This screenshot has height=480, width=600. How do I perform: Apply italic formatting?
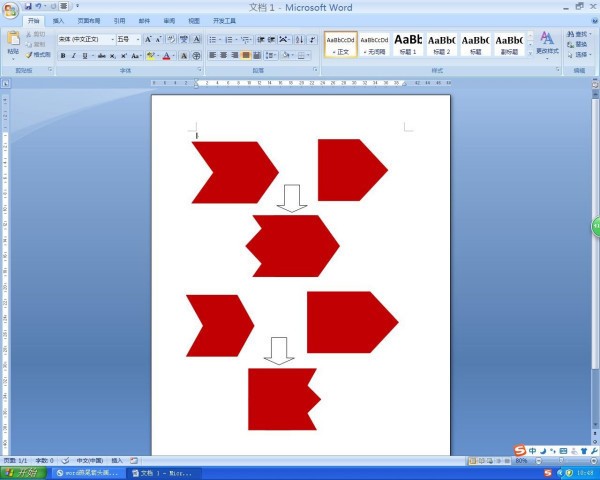point(74,56)
